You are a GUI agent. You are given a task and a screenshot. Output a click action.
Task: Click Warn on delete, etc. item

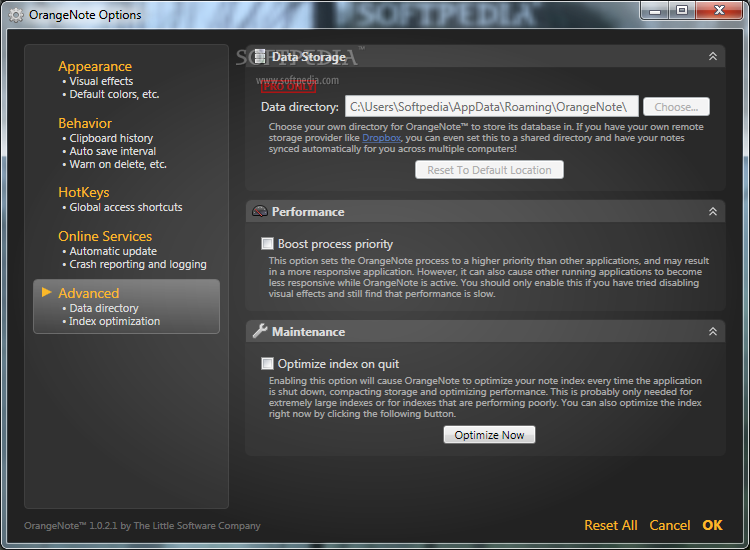(x=118, y=164)
